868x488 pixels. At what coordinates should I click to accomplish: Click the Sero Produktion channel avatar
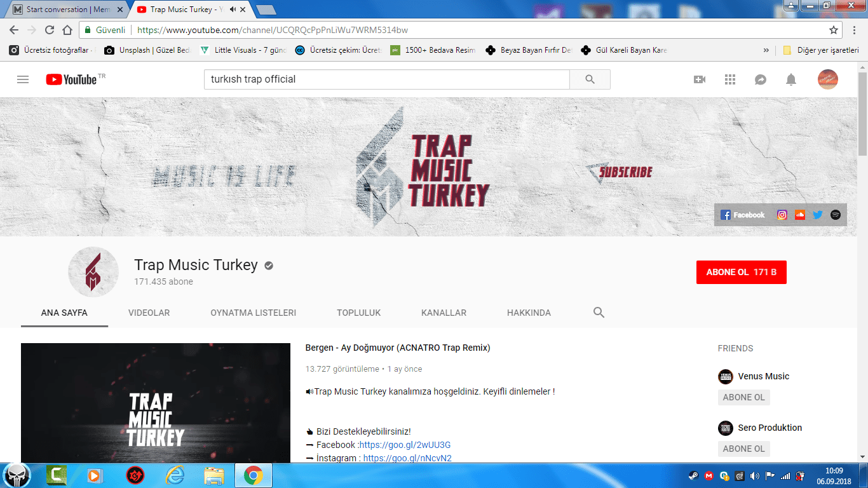pos(725,428)
